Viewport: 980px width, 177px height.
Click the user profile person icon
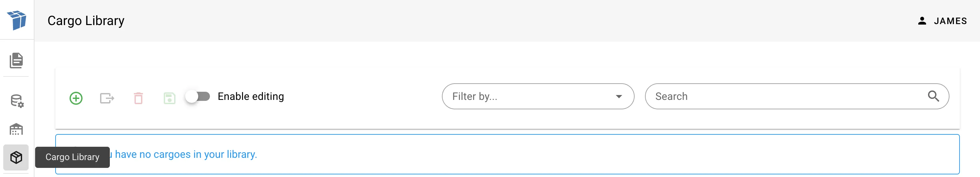coord(922,21)
